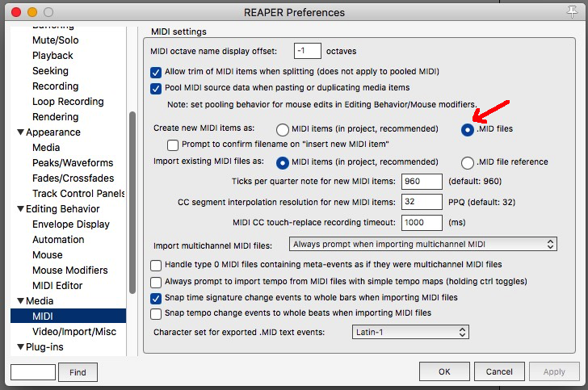Open Mouse Modifiers preferences page
Screen dimensions: 588x390
(69, 270)
